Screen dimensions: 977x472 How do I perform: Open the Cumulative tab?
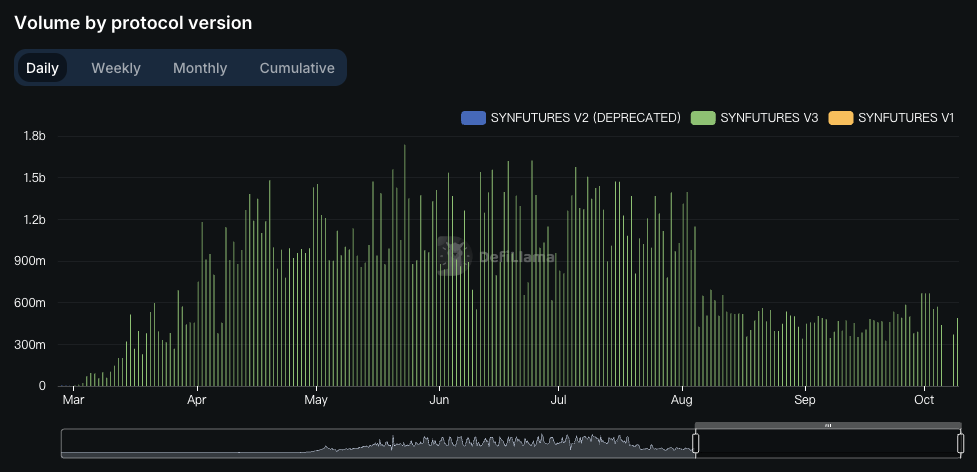point(297,68)
